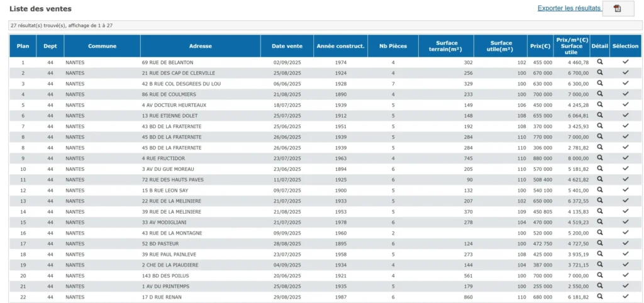Click the address 17 D RUE RENAN
The image size is (644, 303).
click(162, 297)
